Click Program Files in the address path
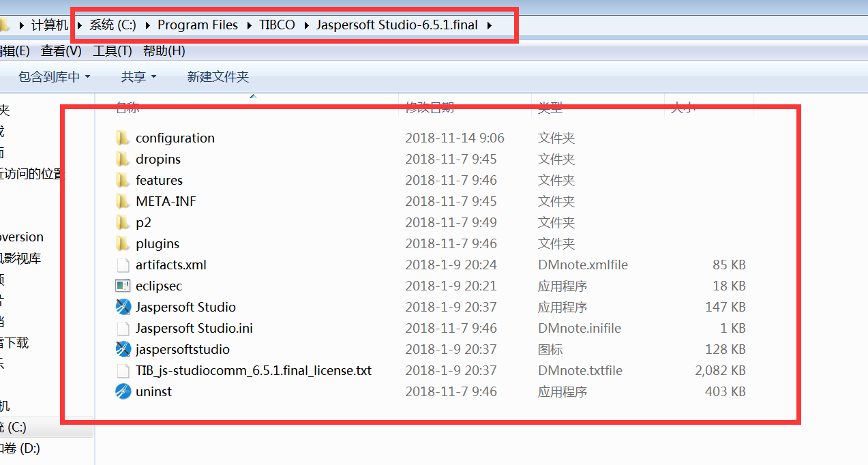 pyautogui.click(x=198, y=25)
